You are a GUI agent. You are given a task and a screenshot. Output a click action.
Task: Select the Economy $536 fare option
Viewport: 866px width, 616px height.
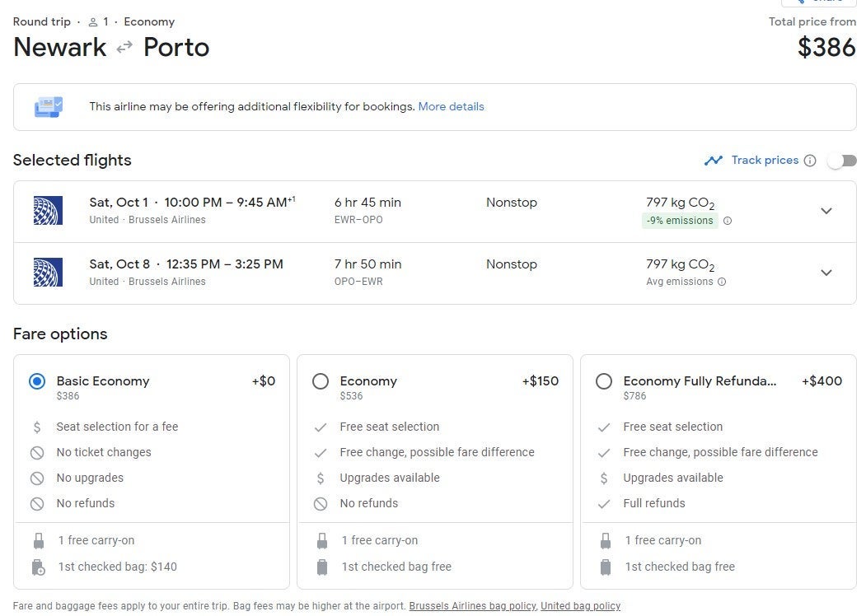click(x=321, y=381)
